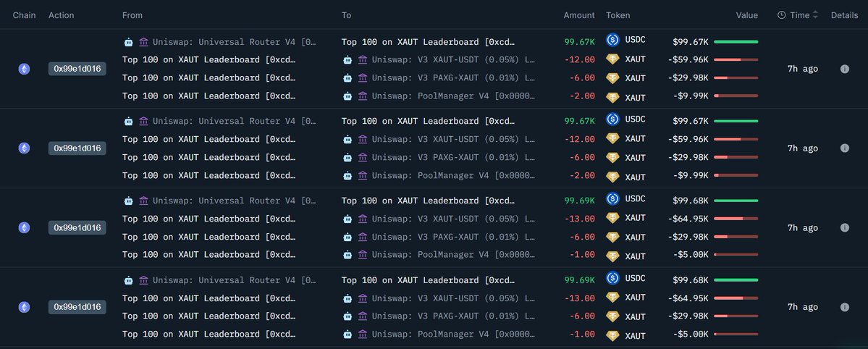Click 7h ago time of fourth transaction group

tap(803, 307)
